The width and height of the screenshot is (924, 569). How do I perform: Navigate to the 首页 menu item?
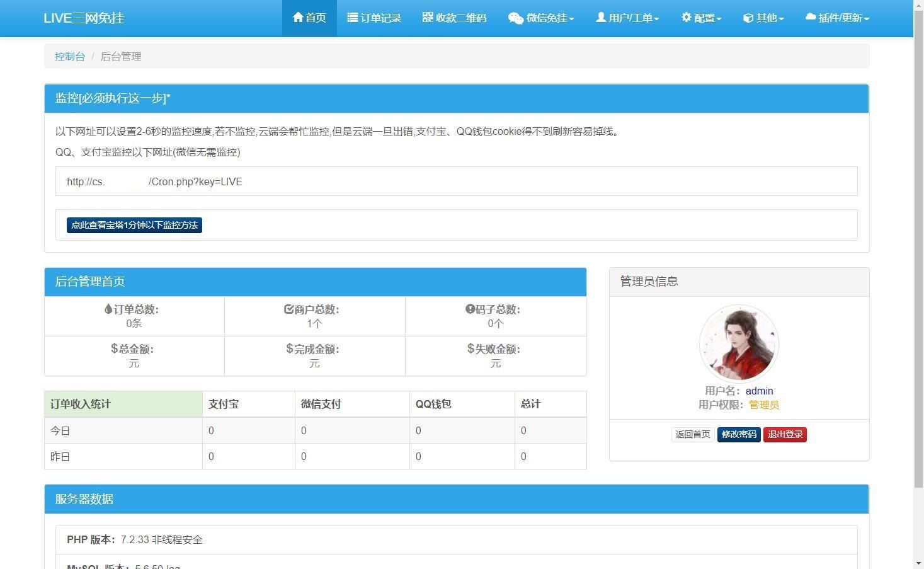309,18
